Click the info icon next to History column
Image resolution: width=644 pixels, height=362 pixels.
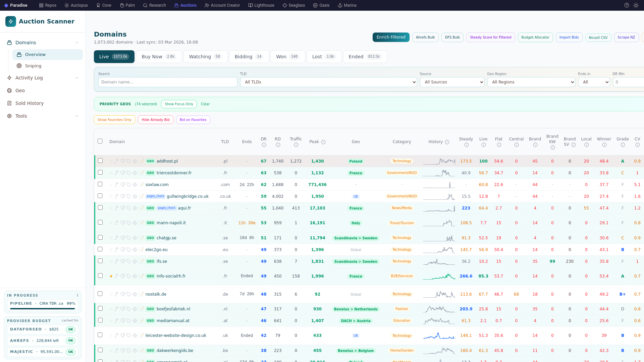447,142
